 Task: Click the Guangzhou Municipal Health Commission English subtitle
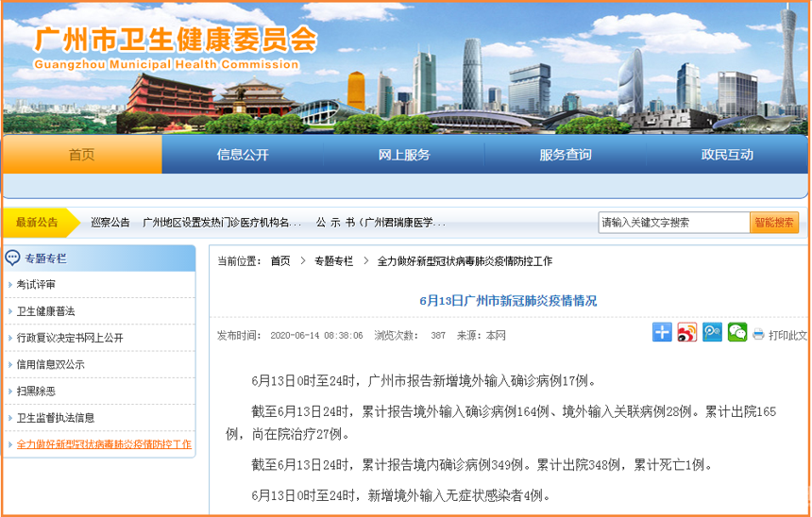coord(167,65)
